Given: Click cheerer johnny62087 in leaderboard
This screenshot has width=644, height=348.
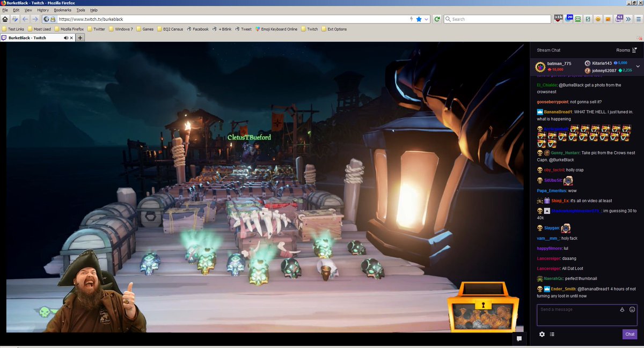Looking at the screenshot, I should click(x=604, y=70).
